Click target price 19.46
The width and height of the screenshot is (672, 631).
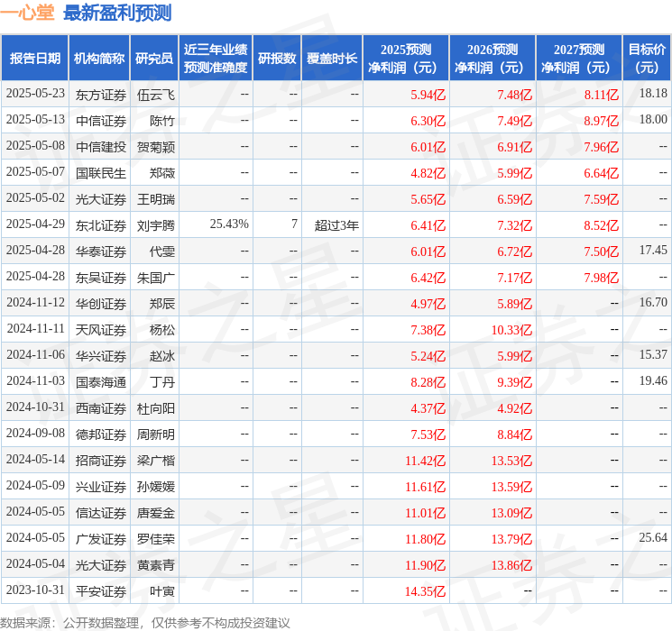click(653, 380)
